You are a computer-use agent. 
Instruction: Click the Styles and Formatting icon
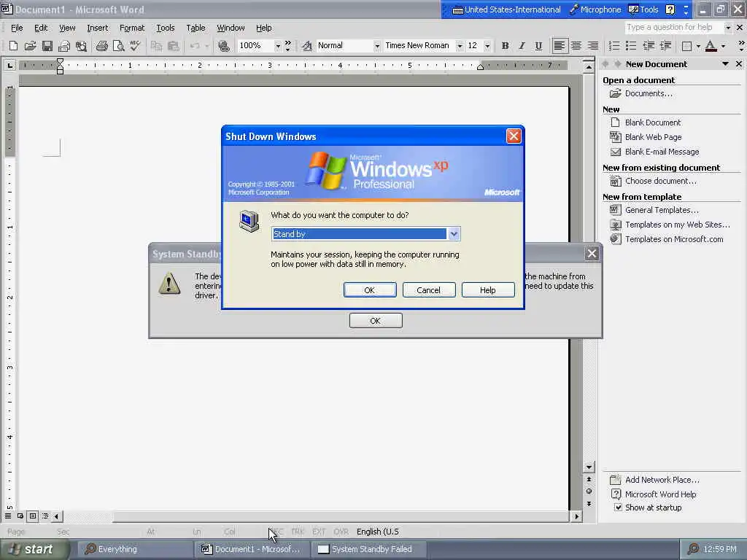[307, 46]
